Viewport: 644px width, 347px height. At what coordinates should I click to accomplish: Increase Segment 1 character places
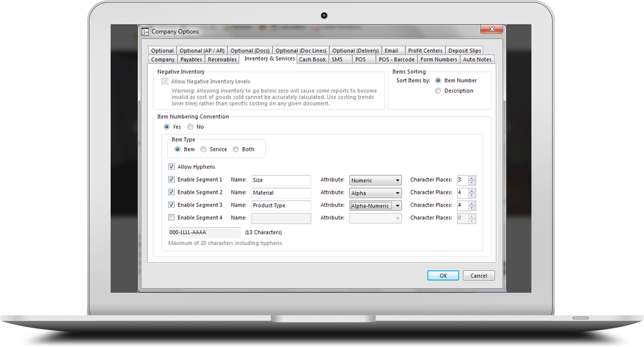[472, 178]
